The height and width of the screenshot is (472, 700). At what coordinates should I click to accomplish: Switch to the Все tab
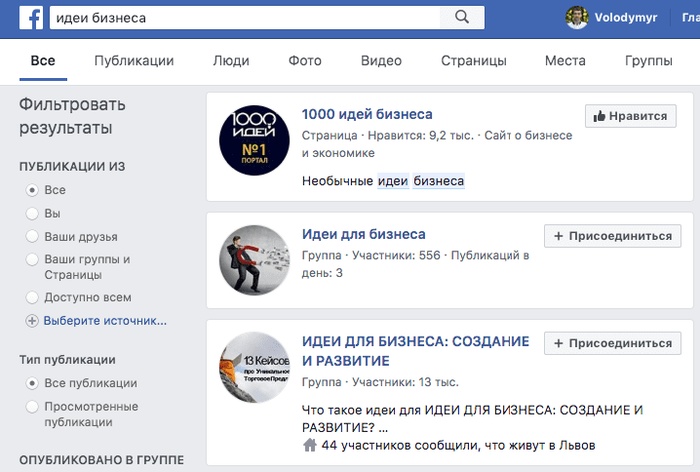43,60
